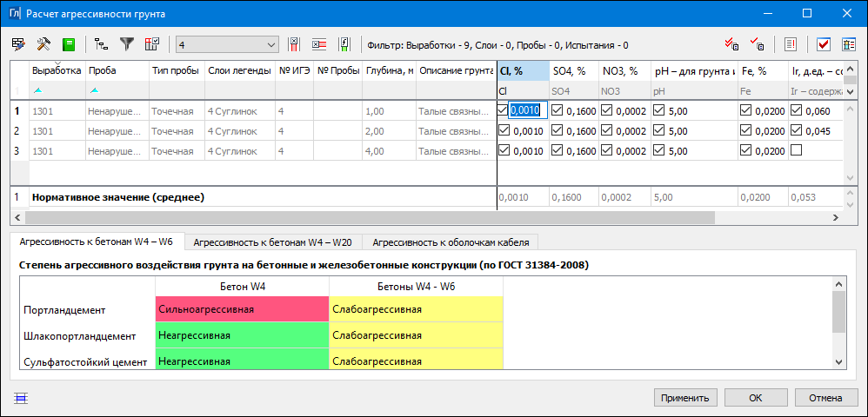Uncheck SO4 checkbox in row 1
Screen dimensions: 868x417
tap(557, 110)
